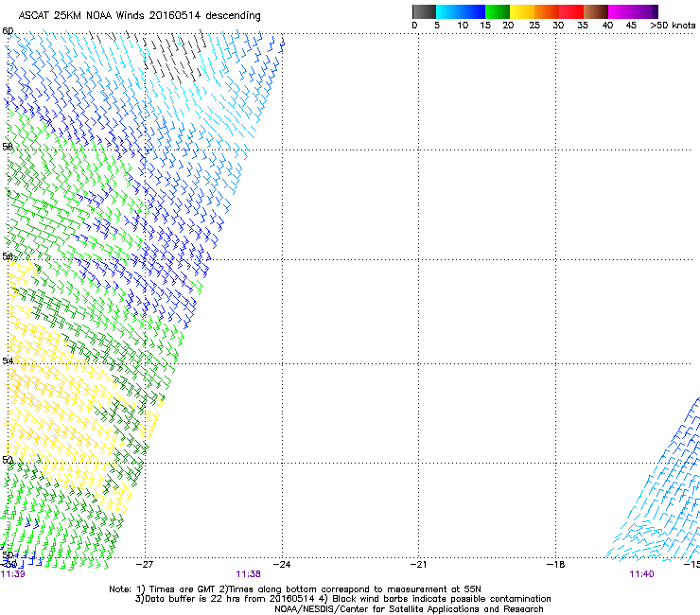The height and width of the screenshot is (615, 700).
Task: Click the NOAA/NESDIS credit line
Action: tap(409, 609)
